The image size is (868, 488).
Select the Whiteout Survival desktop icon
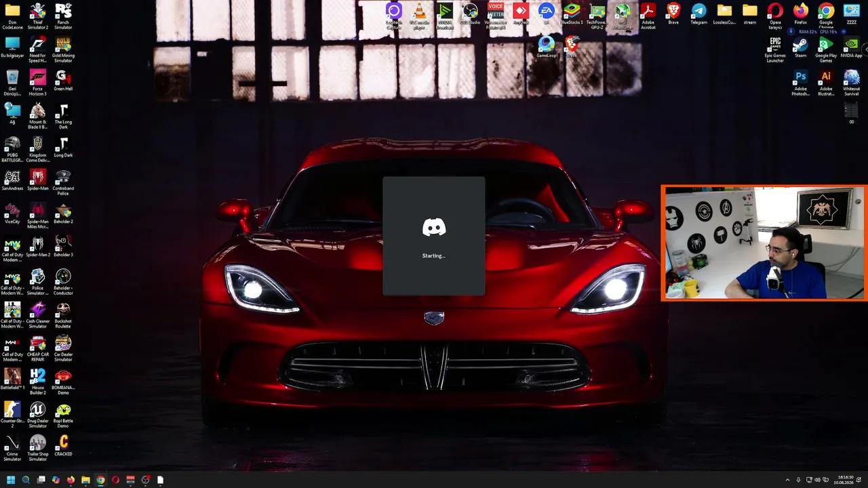pyautogui.click(x=851, y=83)
